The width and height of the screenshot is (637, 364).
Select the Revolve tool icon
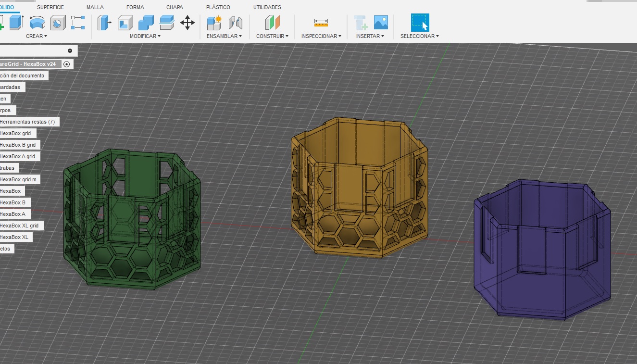(37, 22)
